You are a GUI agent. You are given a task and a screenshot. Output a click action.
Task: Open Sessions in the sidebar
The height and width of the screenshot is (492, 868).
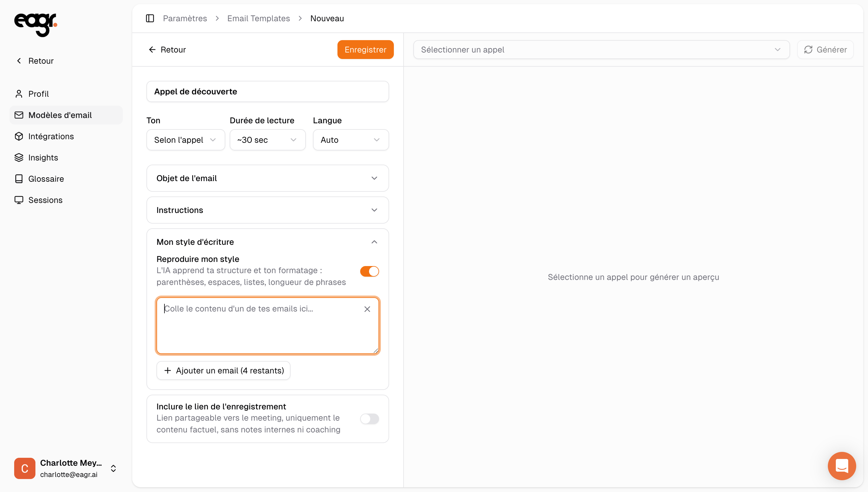pos(45,200)
